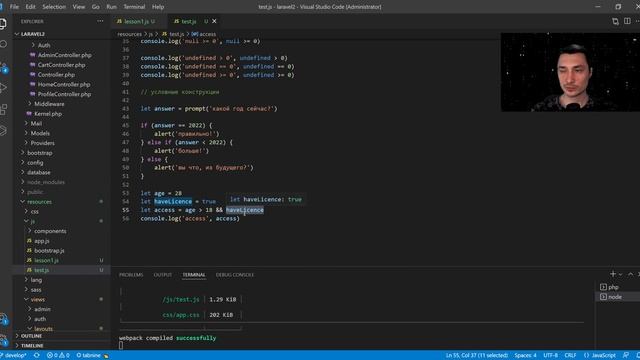Image resolution: width=640 pixels, height=360 pixels.
Task: Click 'let age = 28' on line 53
Action: (161, 193)
